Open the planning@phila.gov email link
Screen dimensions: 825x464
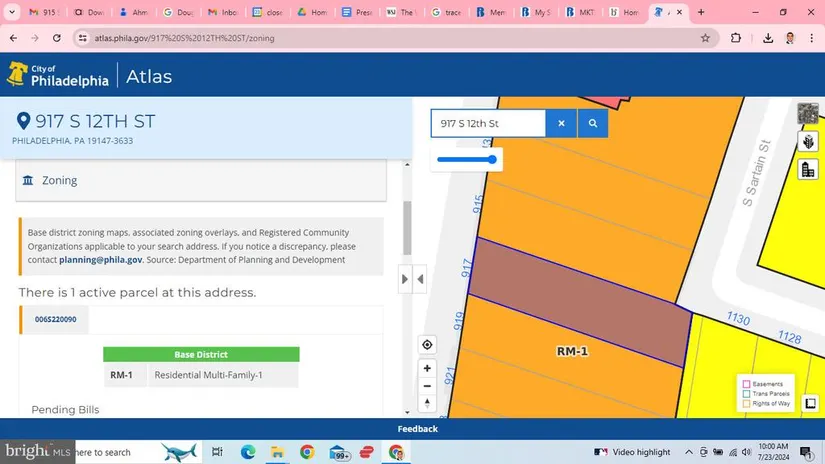(100, 260)
